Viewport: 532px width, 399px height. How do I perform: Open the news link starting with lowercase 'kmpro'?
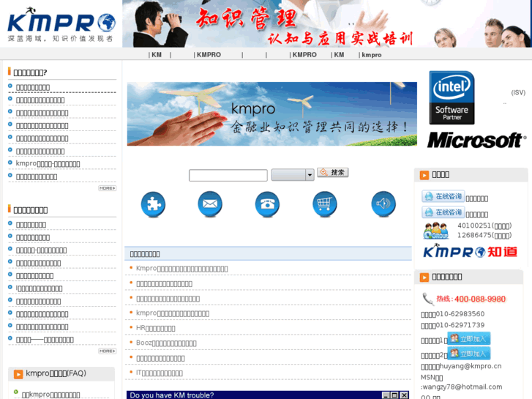(x=173, y=313)
